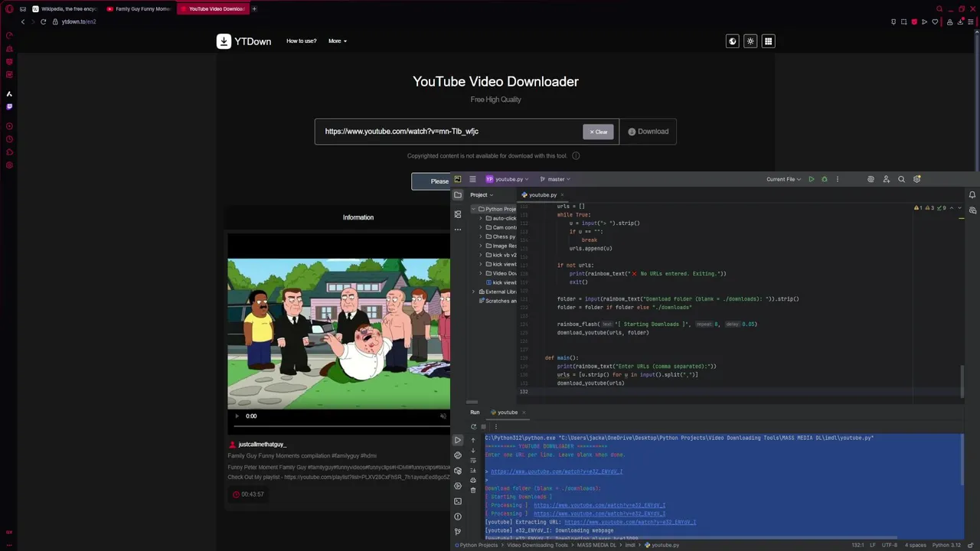This screenshot has width=980, height=551.
Task: Open Problems tool window icon
Action: 458,517
